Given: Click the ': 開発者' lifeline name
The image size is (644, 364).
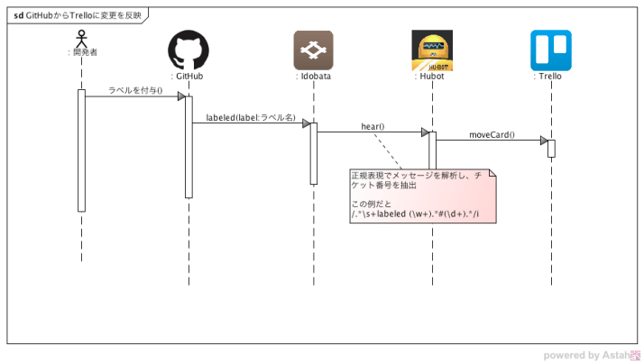Looking at the screenshot, I should pos(82,53).
